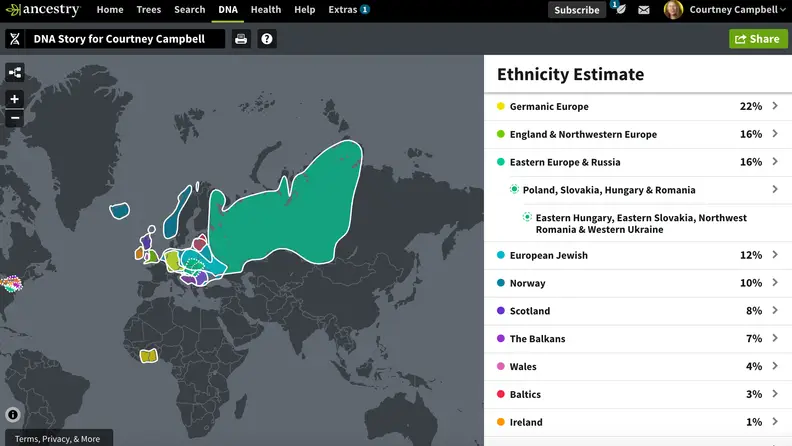This screenshot has width=792, height=446.
Task: Open the Health menu
Action: (266, 10)
